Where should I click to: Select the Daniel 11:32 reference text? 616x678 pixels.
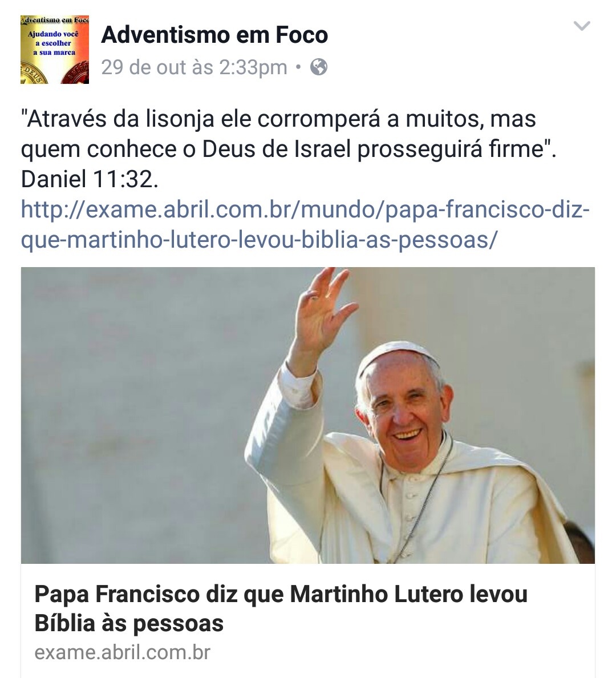coord(90,179)
